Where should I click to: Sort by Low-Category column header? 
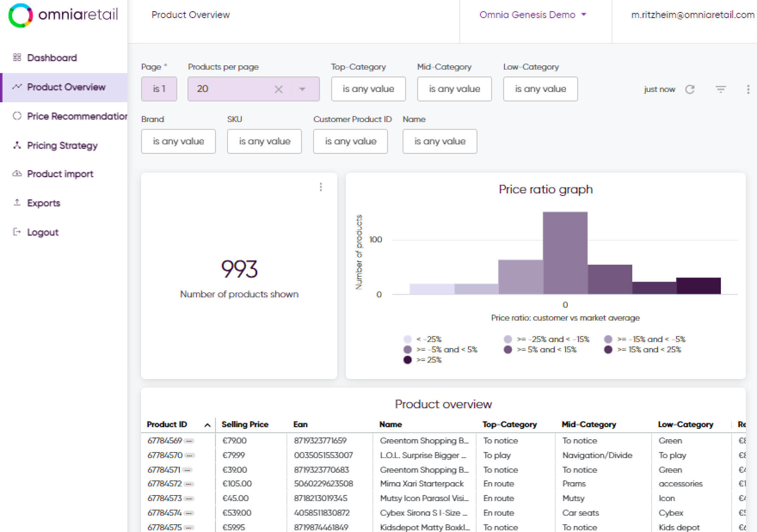coord(686,425)
